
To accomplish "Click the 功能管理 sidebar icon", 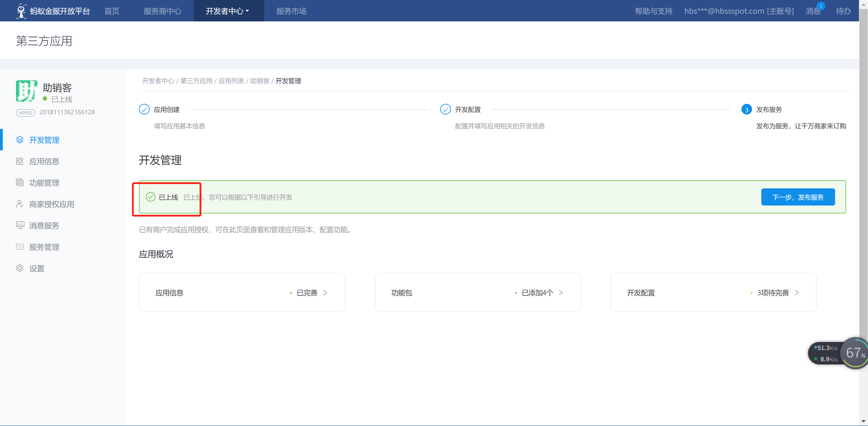I will [20, 182].
